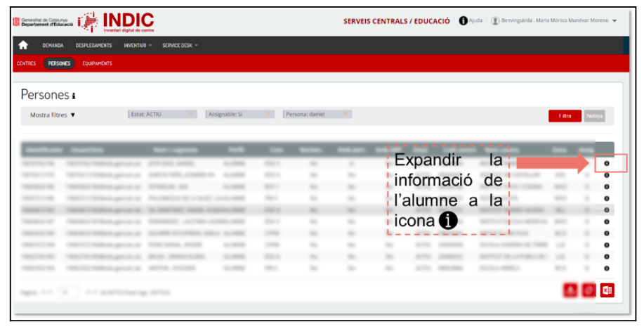Screen dimensions: 644x329
Task: Switch to the Centres tab
Action: point(26,63)
